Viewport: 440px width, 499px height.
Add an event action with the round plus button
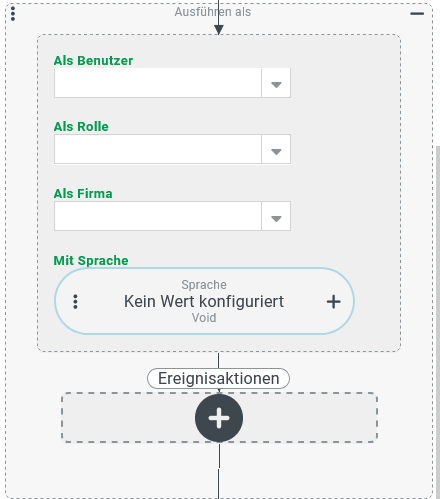219,418
